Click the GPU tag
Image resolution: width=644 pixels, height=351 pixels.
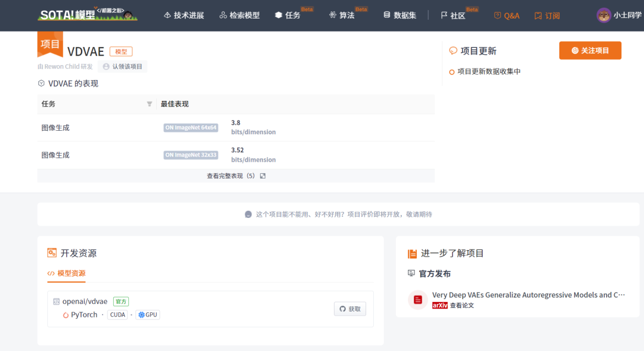coord(148,315)
